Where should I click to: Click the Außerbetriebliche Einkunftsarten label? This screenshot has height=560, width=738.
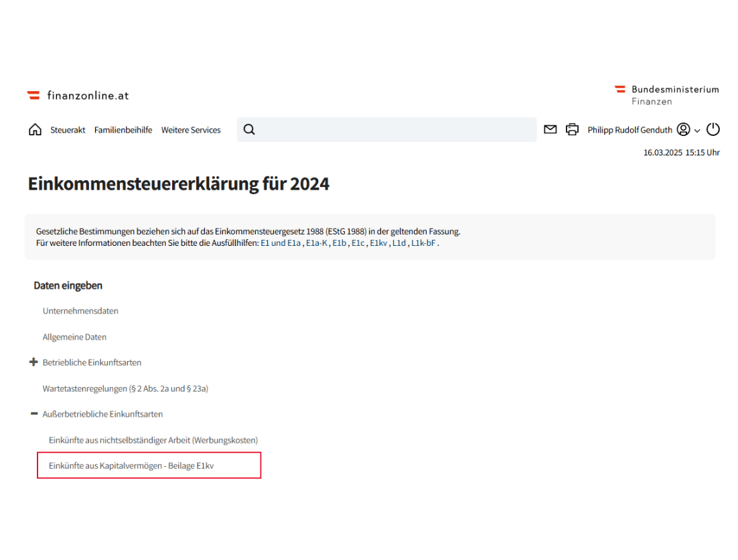pos(102,414)
